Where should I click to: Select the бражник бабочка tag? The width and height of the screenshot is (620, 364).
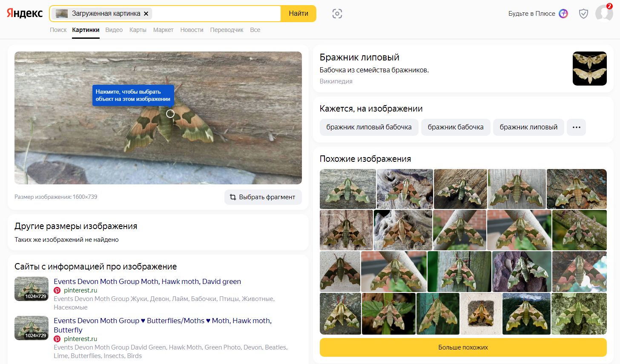pos(455,127)
